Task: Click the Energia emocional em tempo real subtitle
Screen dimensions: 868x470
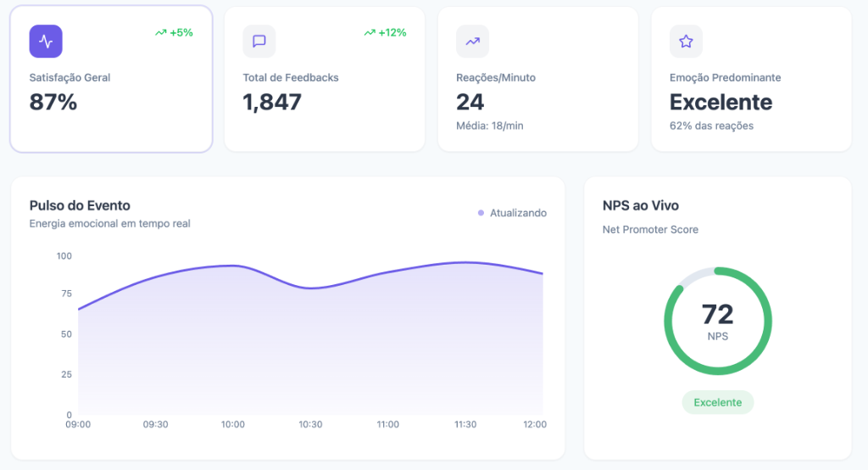Action: tap(109, 223)
